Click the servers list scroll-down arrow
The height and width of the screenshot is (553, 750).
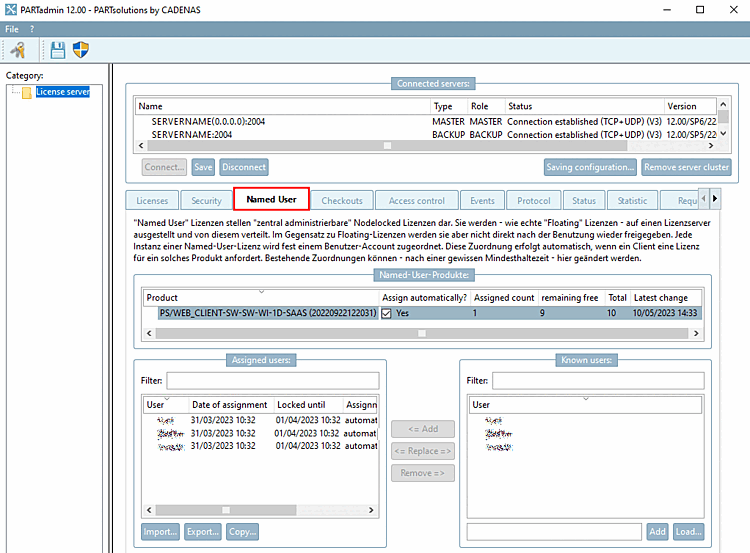pyautogui.click(x=723, y=133)
